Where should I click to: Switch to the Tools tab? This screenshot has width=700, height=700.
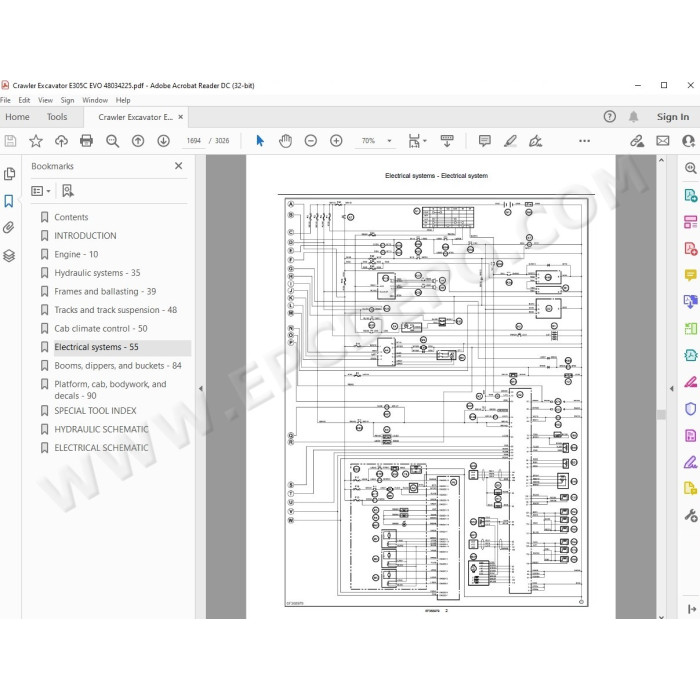[57, 117]
